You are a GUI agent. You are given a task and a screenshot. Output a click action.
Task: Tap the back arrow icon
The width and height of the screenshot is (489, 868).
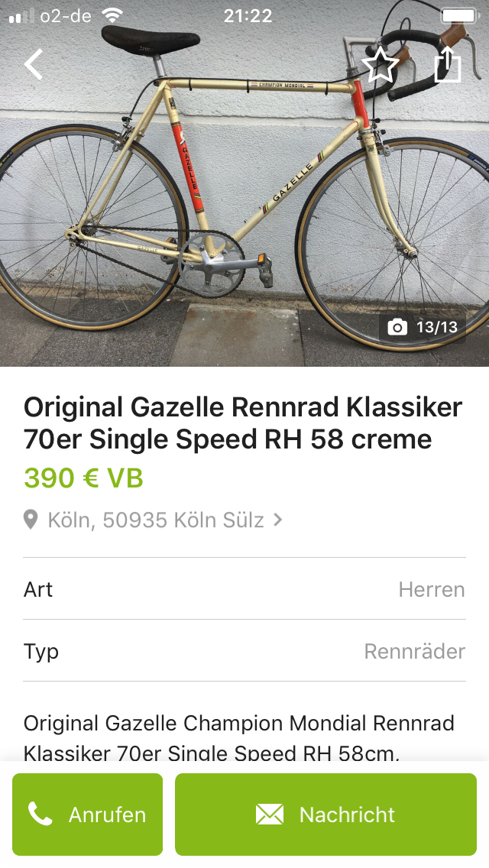pos(33,64)
